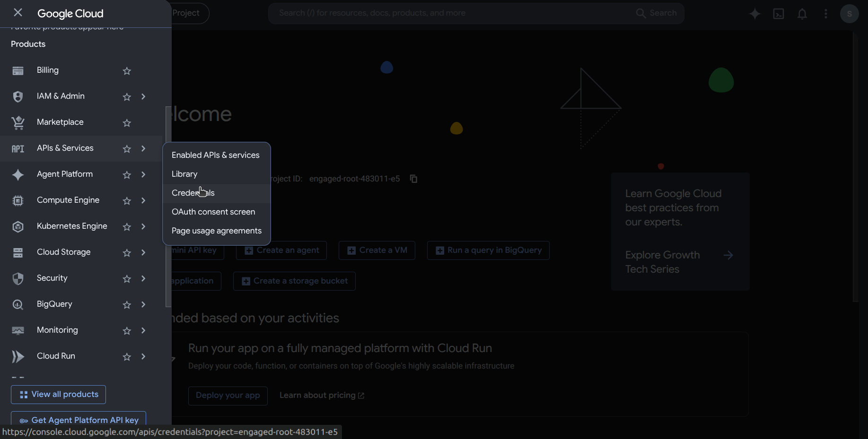The width and height of the screenshot is (868, 439).
Task: Expand the BigQuery submenu chevron
Action: tap(143, 304)
